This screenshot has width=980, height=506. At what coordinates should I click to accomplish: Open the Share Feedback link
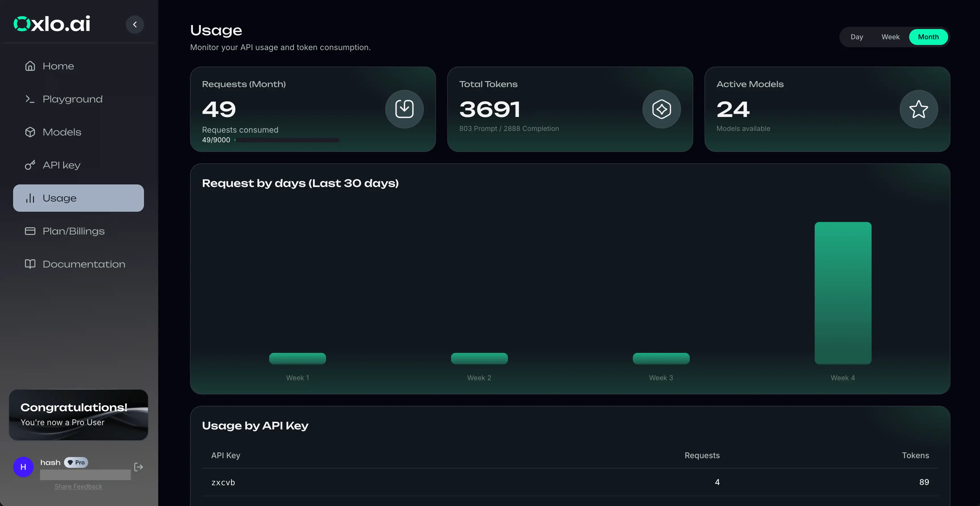[x=78, y=486]
